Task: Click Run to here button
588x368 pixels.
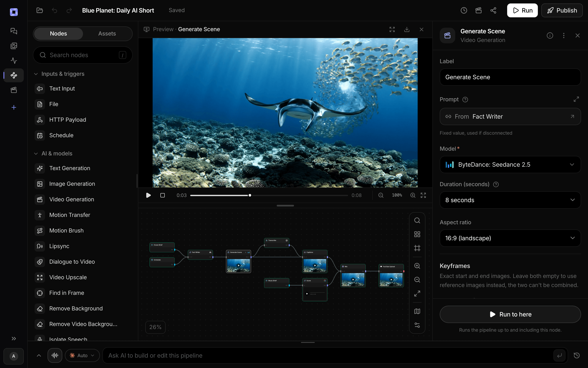Action: coord(510,314)
